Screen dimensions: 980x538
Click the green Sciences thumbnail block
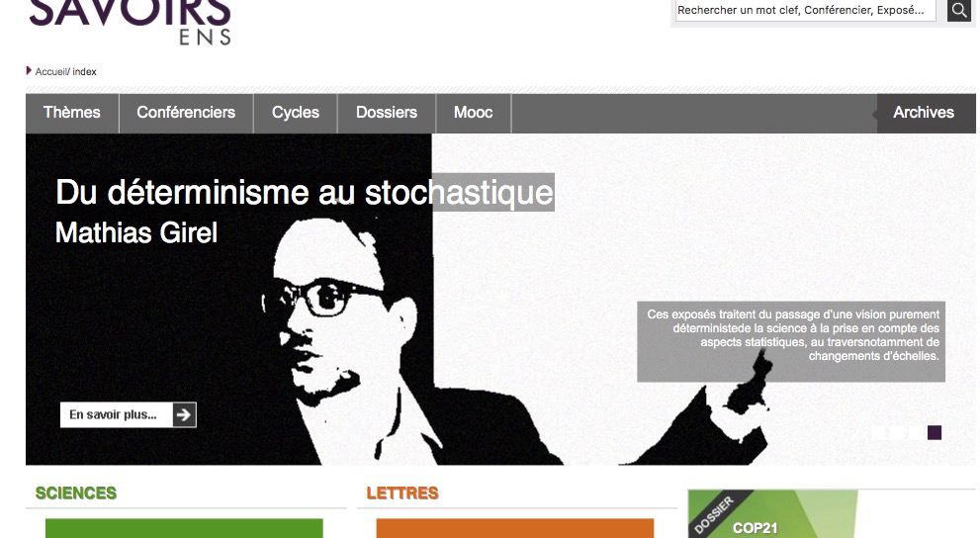pos(184,528)
